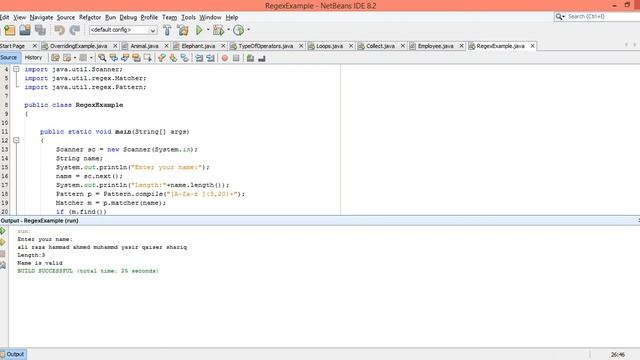Collapse the imports code fold
Image resolution: width=640 pixels, height=360 pixels.
(16, 69)
